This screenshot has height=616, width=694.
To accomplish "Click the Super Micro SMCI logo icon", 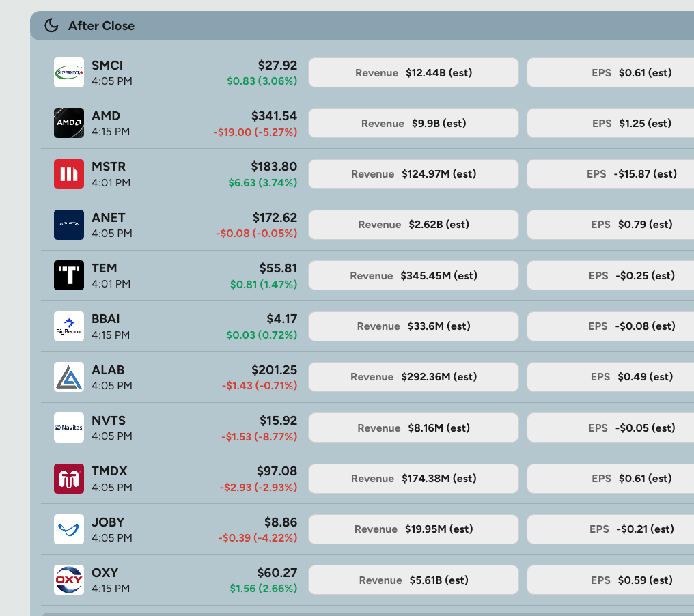I will tap(69, 72).
